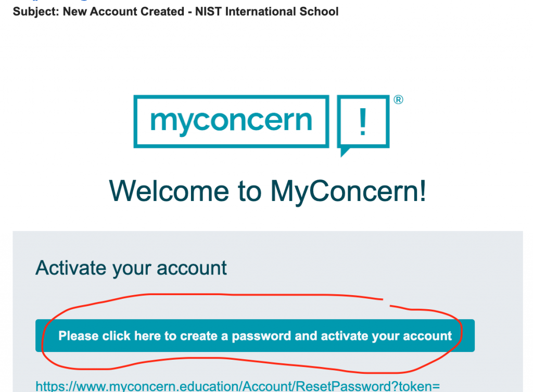Click the MyConcern wordmark logo
The image size is (533, 392).
pyautogui.click(x=231, y=120)
